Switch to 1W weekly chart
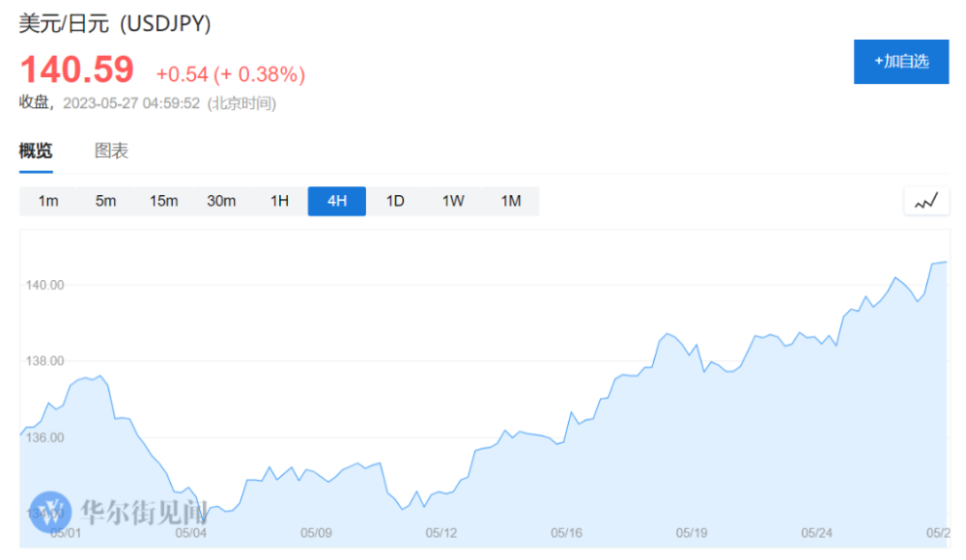Screen dimensions: 966x560 pyautogui.click(x=453, y=201)
